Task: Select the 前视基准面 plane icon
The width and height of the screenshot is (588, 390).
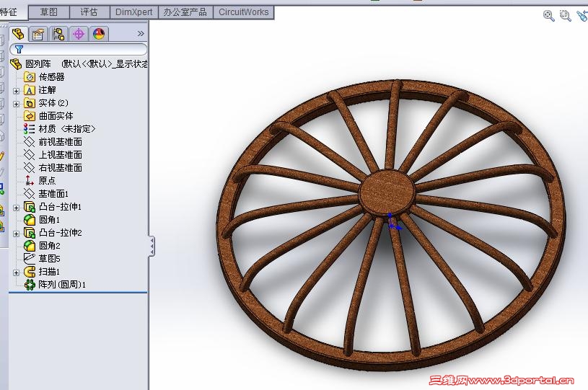Action: tap(30, 141)
